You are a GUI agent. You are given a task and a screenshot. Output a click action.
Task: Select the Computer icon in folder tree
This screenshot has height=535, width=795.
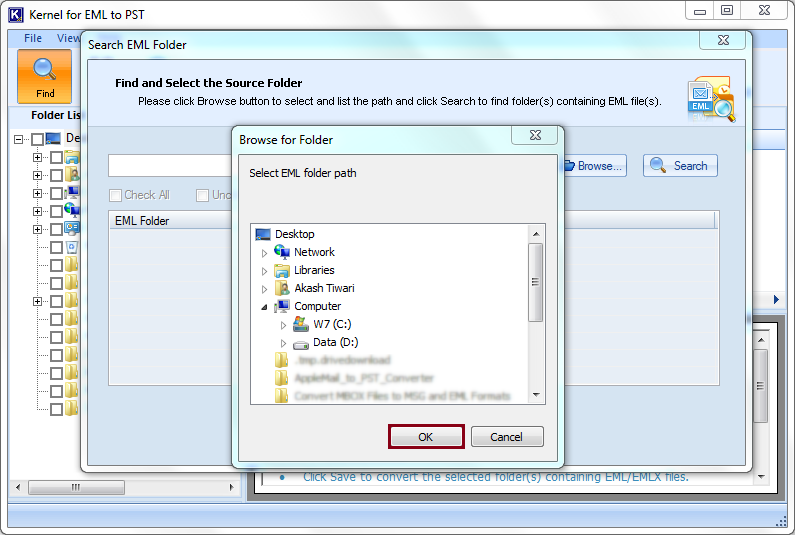pos(282,306)
